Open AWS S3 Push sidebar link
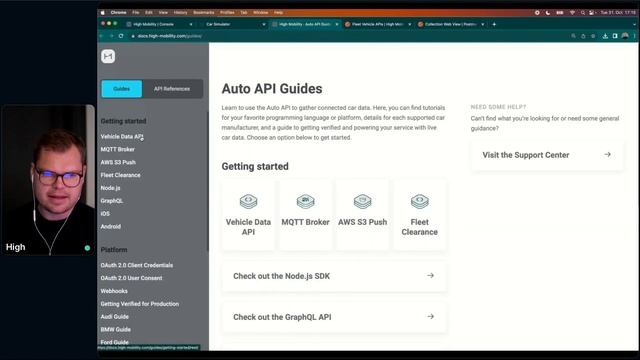Viewport: 640px width, 360px height. pos(118,162)
